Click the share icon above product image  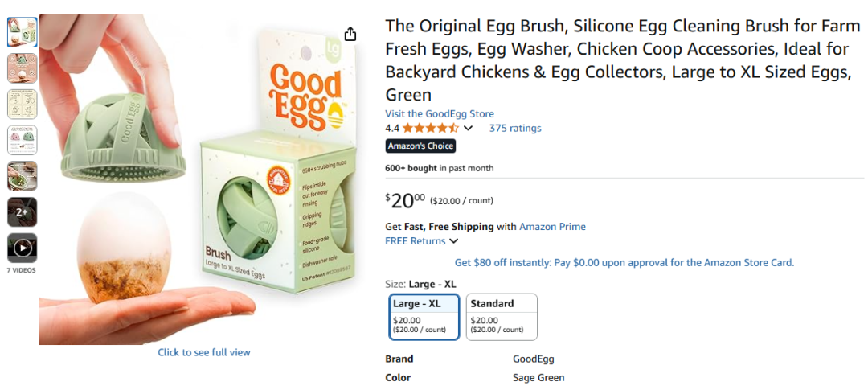(x=350, y=34)
